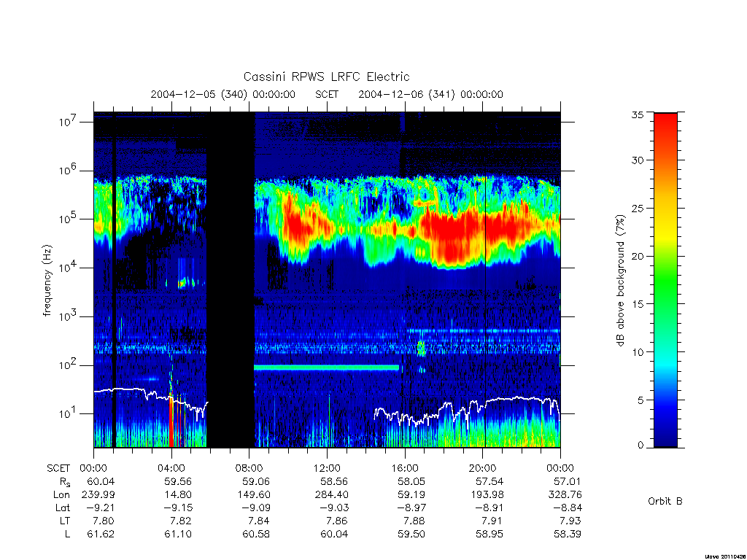Click end timestamp '2004-12-06 (341) 00:00:00'

(x=430, y=94)
